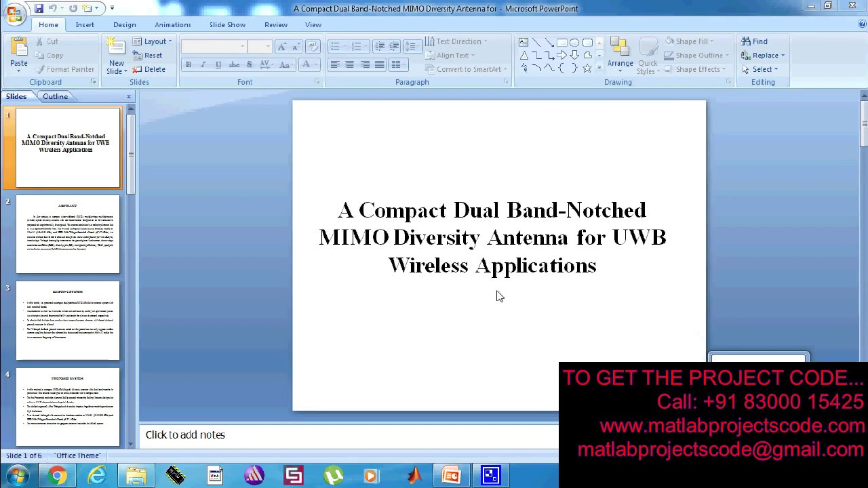Screen dimensions: 868x488
Task: Expand the Layout dropdown
Action: pyautogui.click(x=153, y=41)
